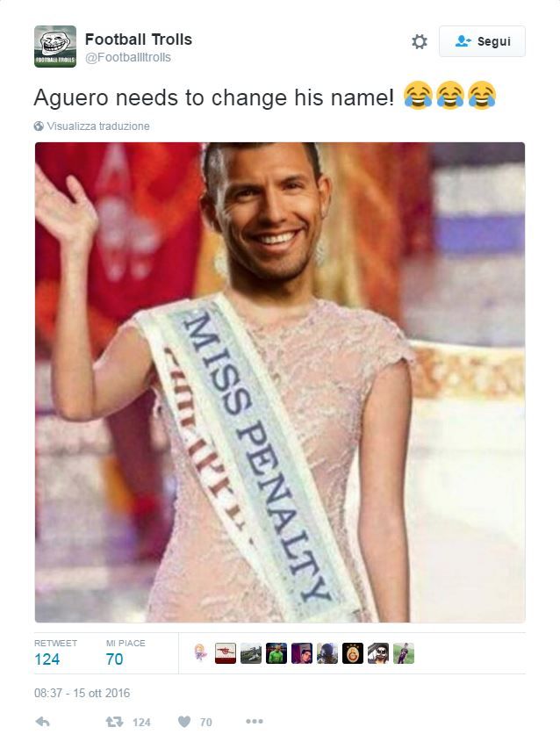Image resolution: width=560 pixels, height=749 pixels.
Task: Click the reply arrow icon
Action: click(42, 722)
